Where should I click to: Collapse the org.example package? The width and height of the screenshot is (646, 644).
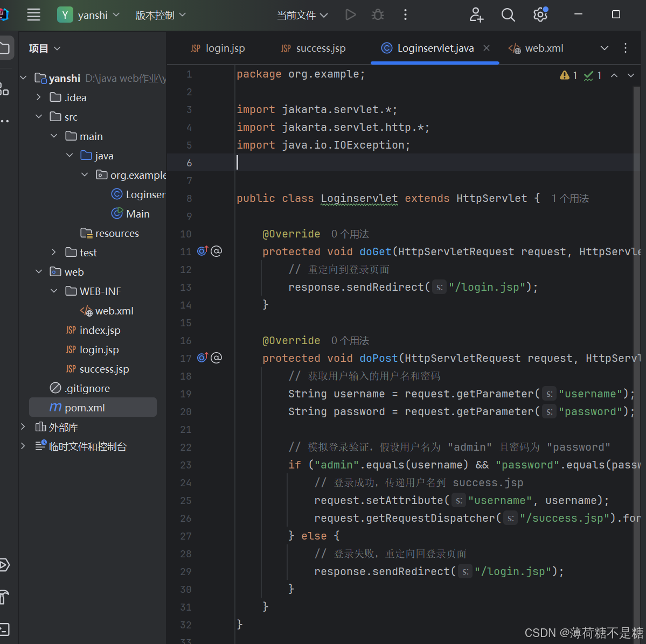pyautogui.click(x=85, y=174)
